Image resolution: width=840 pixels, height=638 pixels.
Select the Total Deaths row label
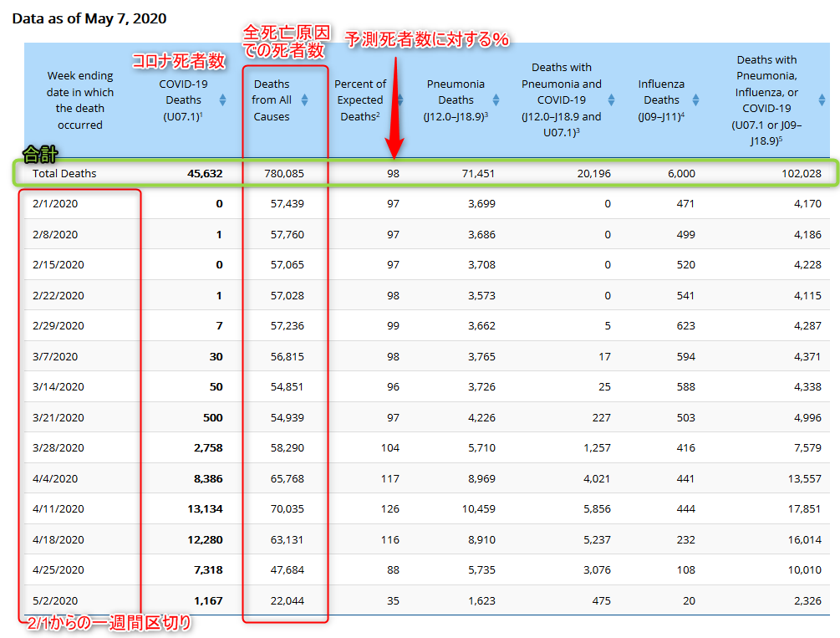[x=64, y=173]
